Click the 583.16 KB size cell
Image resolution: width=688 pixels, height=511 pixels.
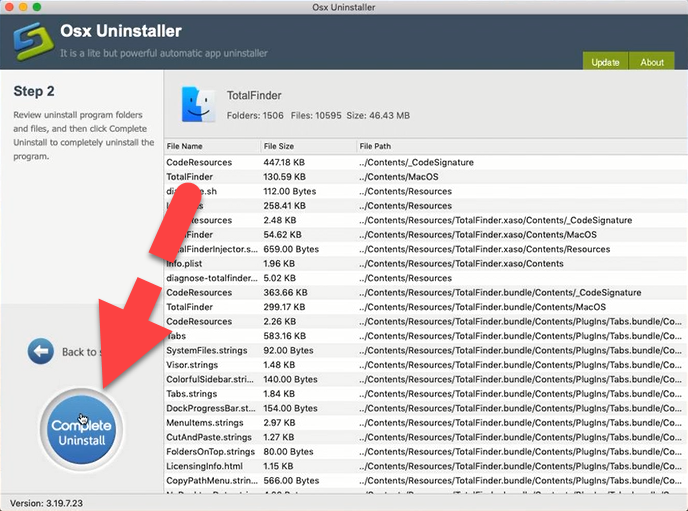tap(284, 336)
